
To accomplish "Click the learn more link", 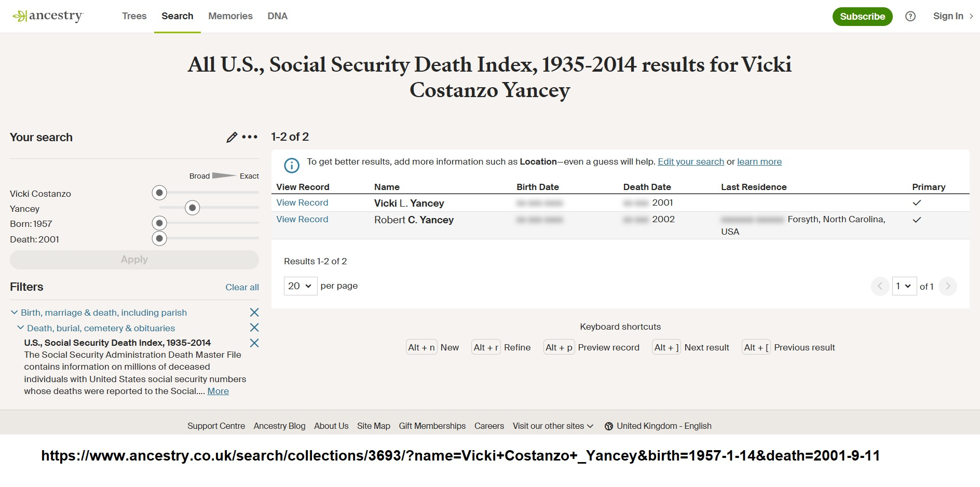I will coord(759,161).
